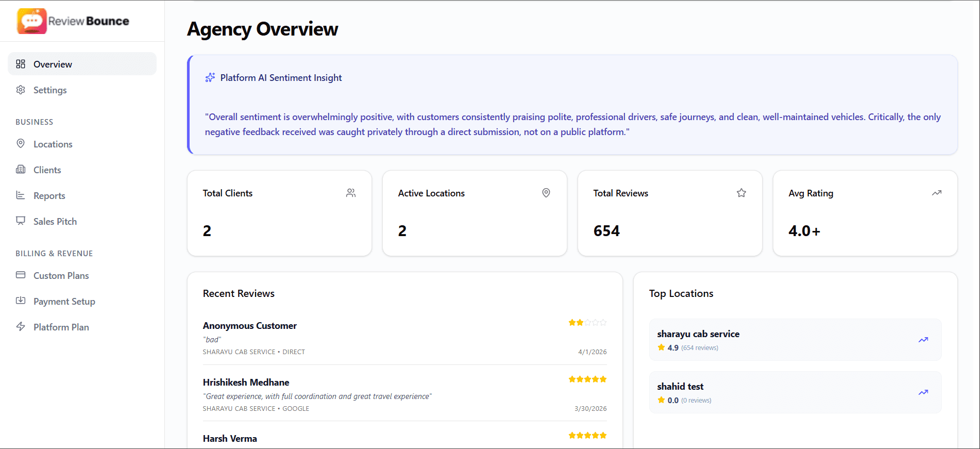This screenshot has height=449, width=980.
Task: Open the Platform Plan page
Action: (x=82, y=327)
